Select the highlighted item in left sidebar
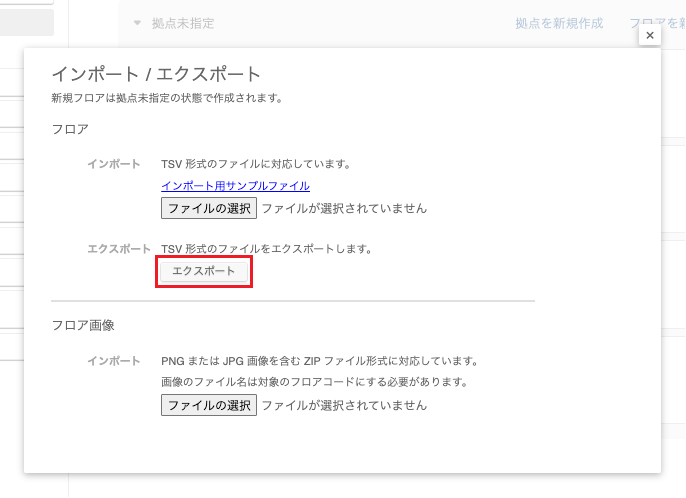The width and height of the screenshot is (686, 498). point(27,22)
